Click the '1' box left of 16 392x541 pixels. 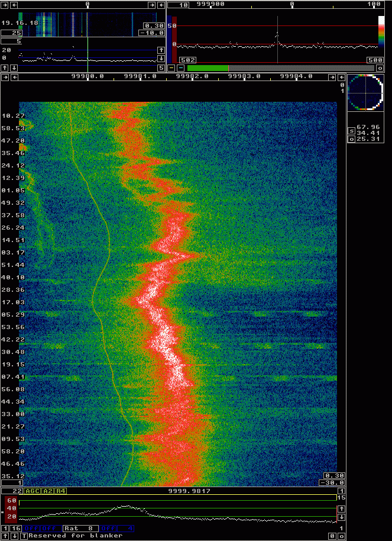tap(5, 529)
